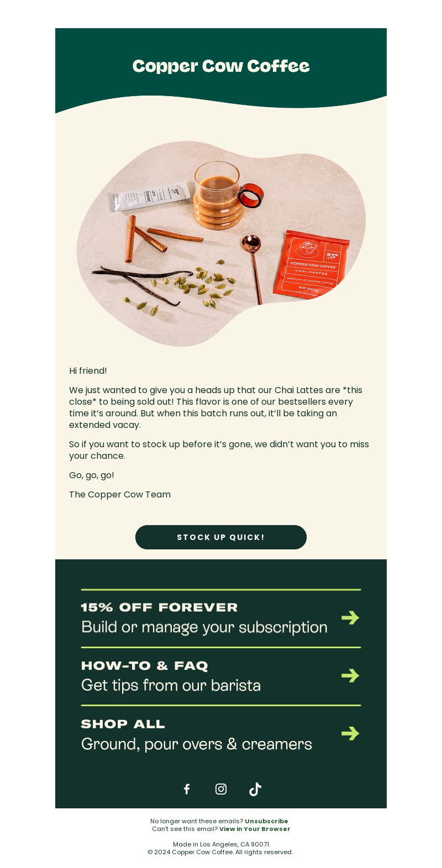Click the arrow beside Shop All

350,733
